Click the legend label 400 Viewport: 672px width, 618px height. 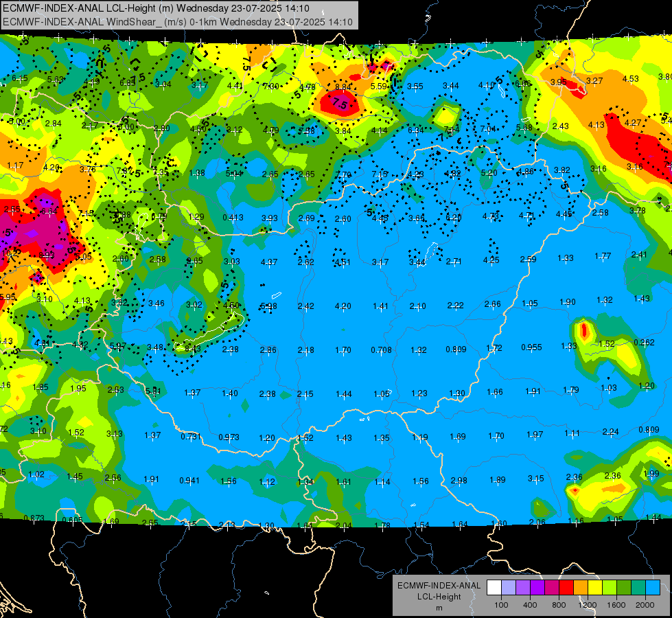(530, 605)
